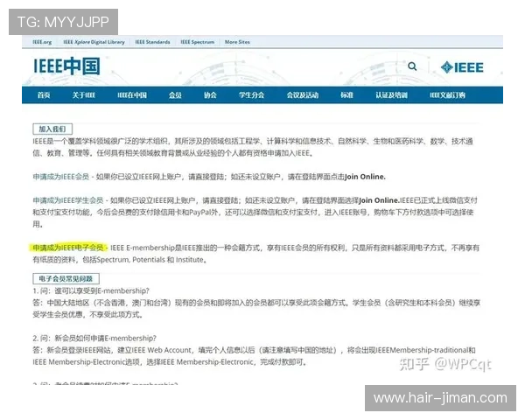This screenshot has width=525, height=420.
Task: Select 会员 in the navigation bar
Action: coord(175,95)
